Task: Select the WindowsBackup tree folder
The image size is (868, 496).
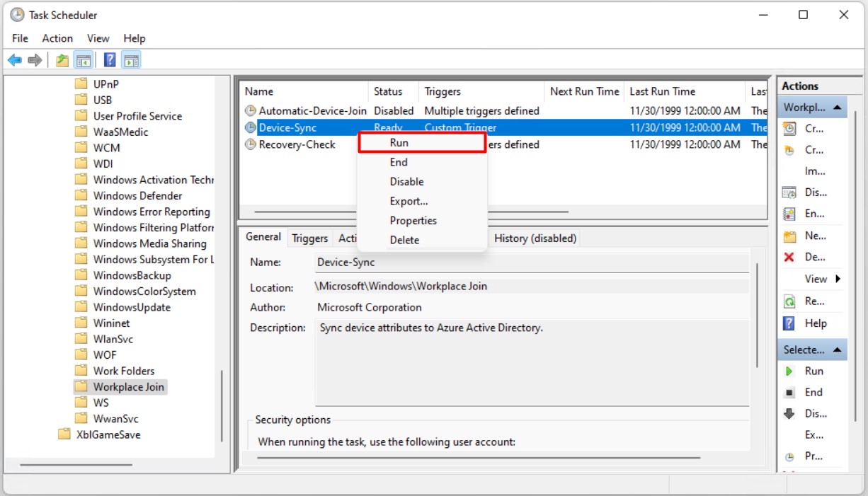Action: point(132,275)
